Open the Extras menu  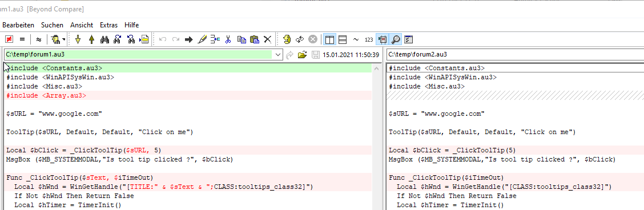point(109,25)
